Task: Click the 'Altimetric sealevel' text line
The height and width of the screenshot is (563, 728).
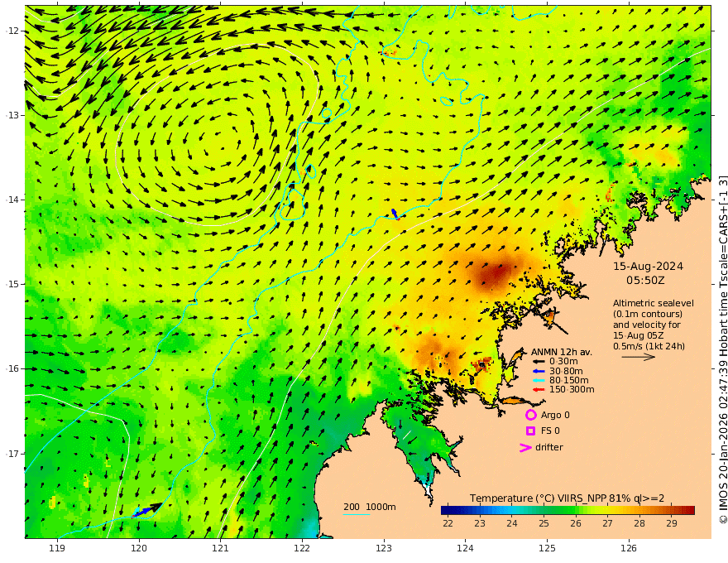Action: (654, 303)
